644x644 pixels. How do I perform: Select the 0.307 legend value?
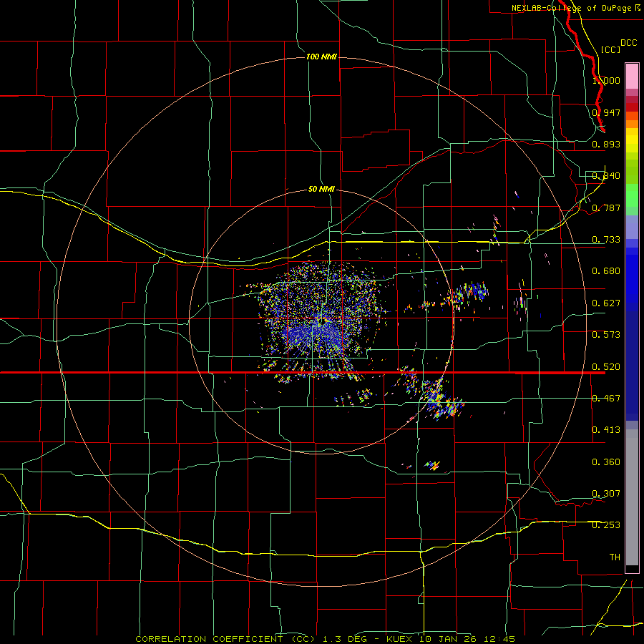point(606,494)
